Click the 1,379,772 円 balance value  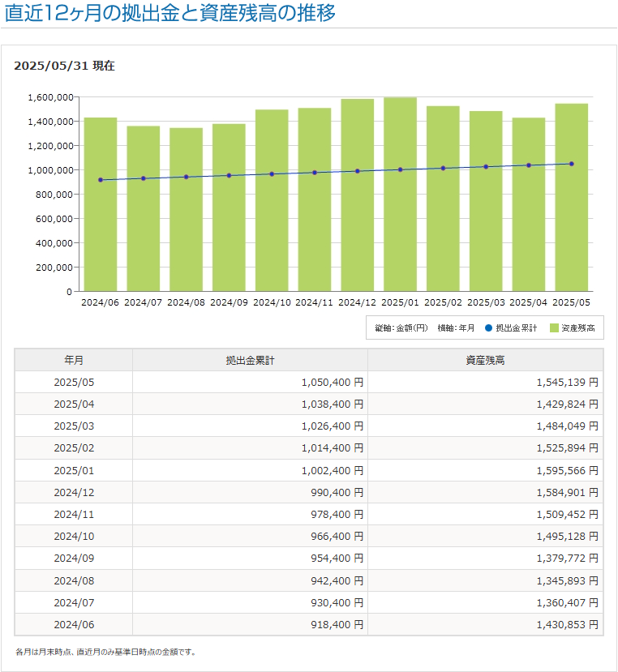568,558
